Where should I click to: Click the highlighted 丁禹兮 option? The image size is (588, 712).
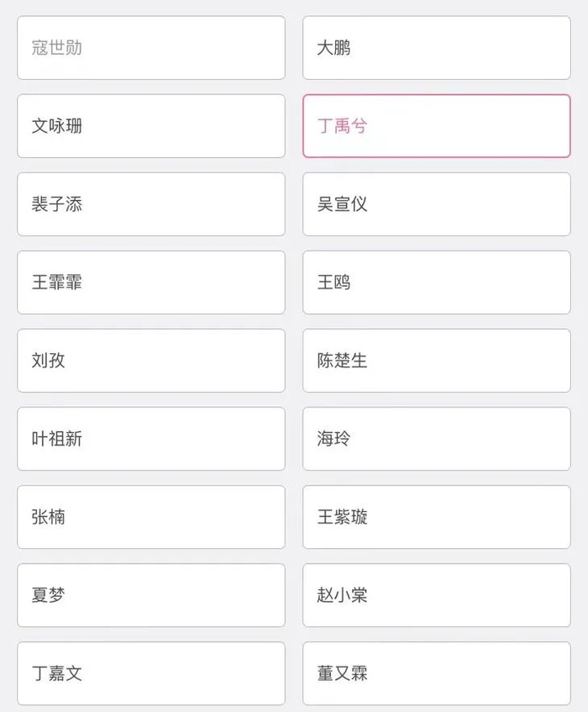(436, 126)
